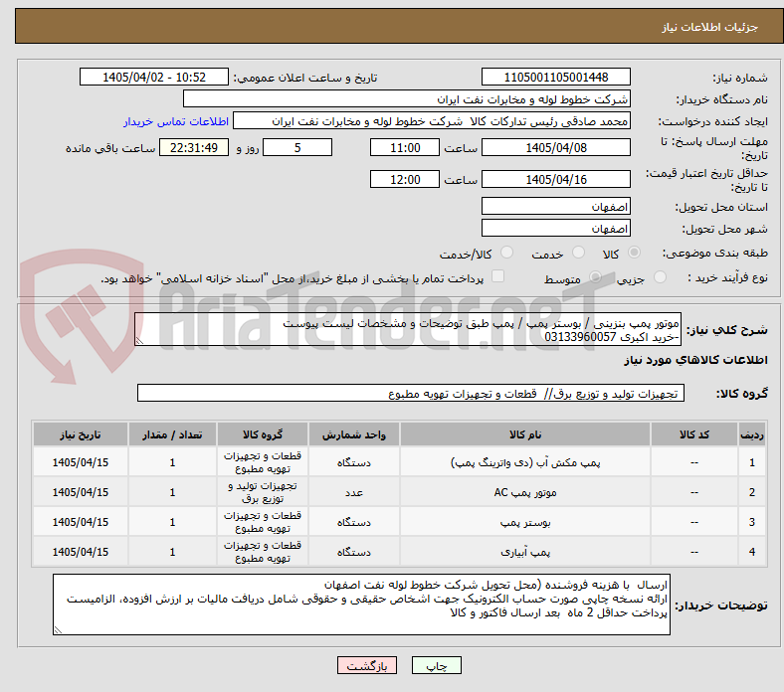Click the row number 2 cell
The width and height of the screenshot is (784, 692).
click(752, 492)
